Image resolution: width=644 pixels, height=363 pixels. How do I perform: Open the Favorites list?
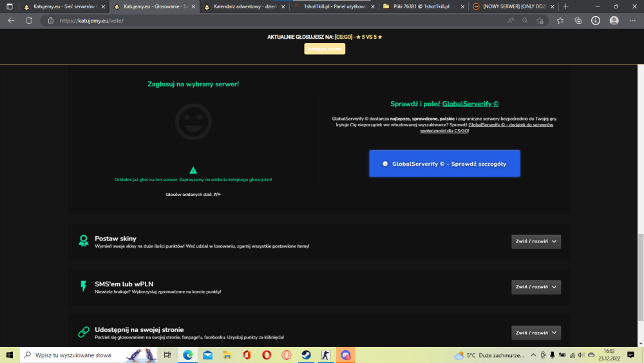pos(560,21)
